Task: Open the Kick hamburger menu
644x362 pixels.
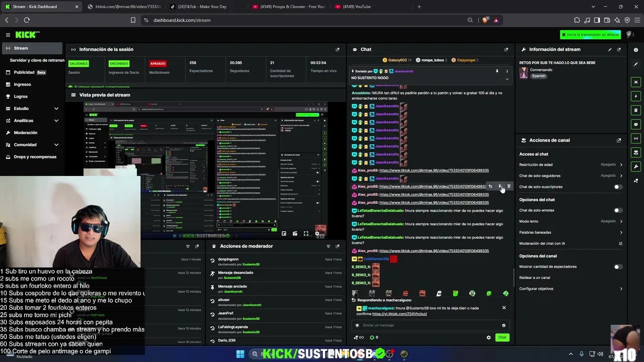Action: pyautogui.click(x=8, y=35)
